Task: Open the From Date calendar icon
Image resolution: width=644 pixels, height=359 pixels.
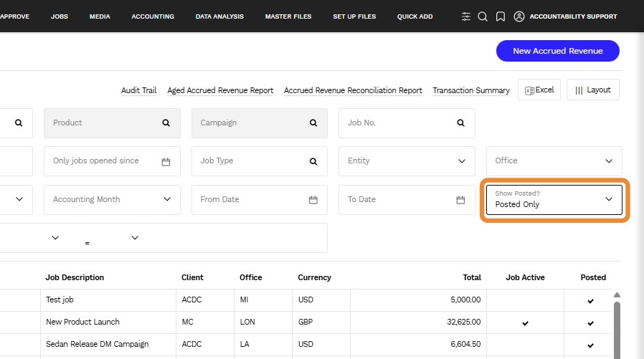Action: click(313, 200)
